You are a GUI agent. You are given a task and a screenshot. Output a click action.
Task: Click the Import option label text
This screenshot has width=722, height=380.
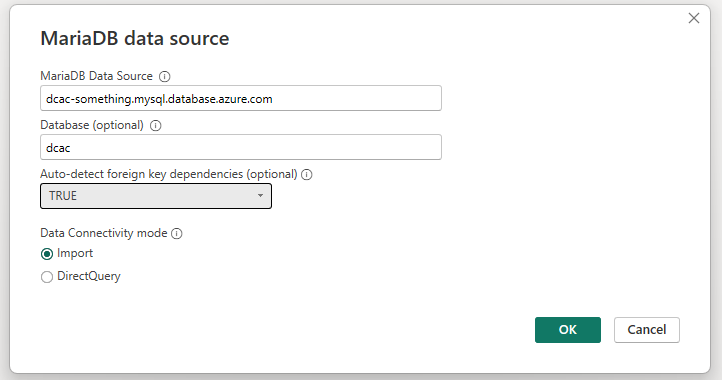pyautogui.click(x=75, y=253)
